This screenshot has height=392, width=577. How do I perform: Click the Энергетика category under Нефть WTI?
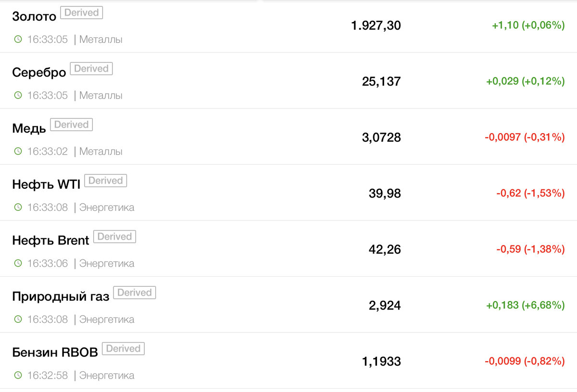[x=107, y=208]
